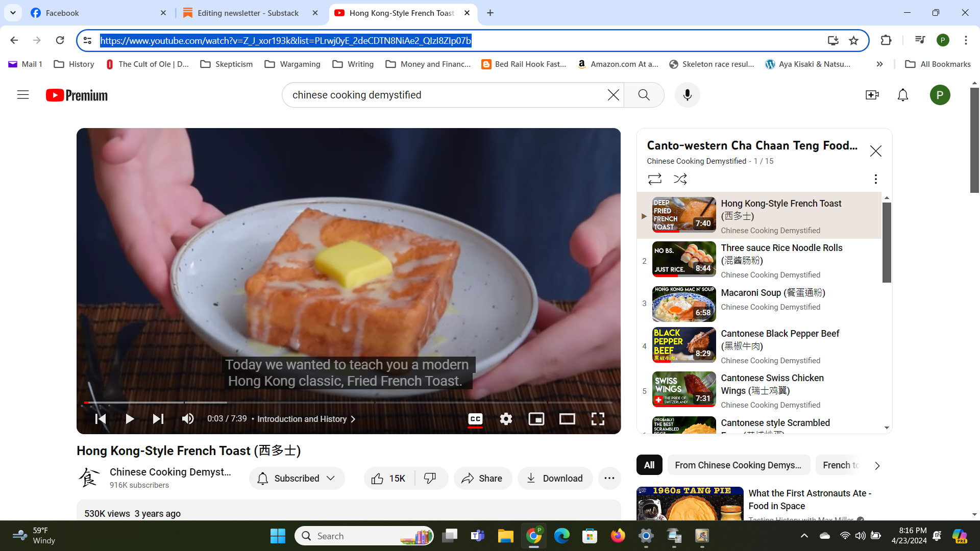
Task: Open the YouTube guide hamburger menu
Action: pyautogui.click(x=23, y=95)
